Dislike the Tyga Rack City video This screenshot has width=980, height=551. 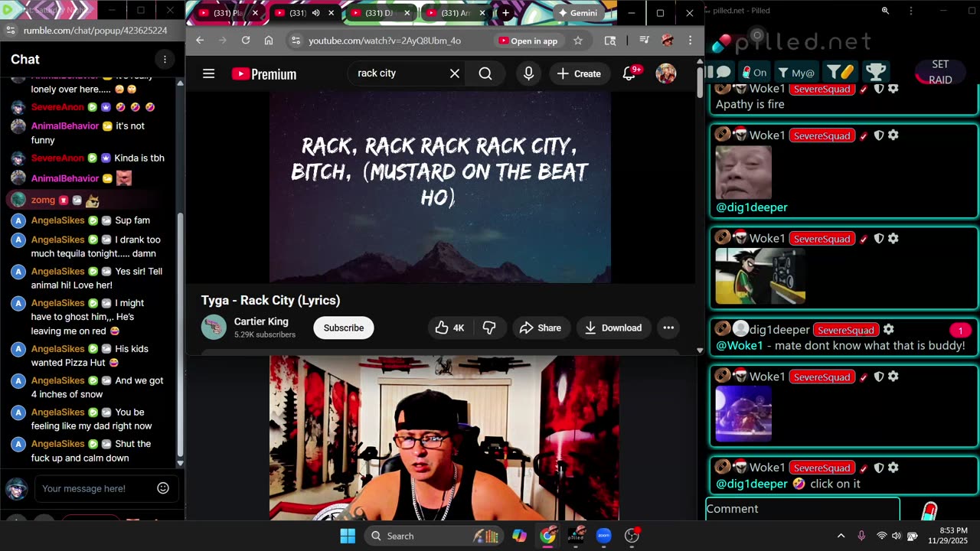point(489,328)
